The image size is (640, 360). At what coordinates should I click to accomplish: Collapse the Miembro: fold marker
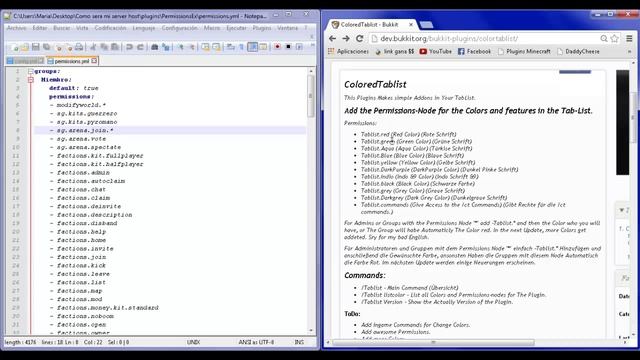tap(31, 80)
